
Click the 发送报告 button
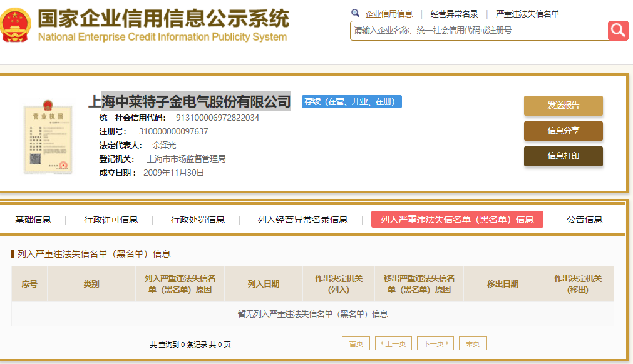pyautogui.click(x=563, y=105)
